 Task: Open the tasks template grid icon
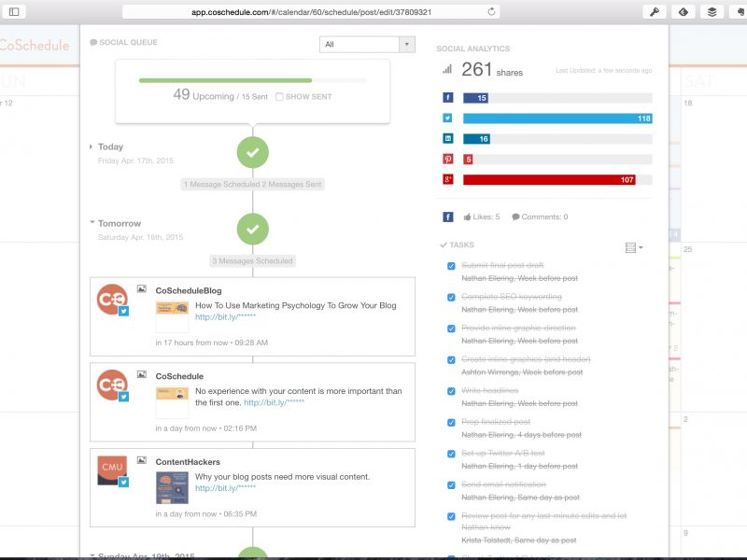click(x=632, y=247)
